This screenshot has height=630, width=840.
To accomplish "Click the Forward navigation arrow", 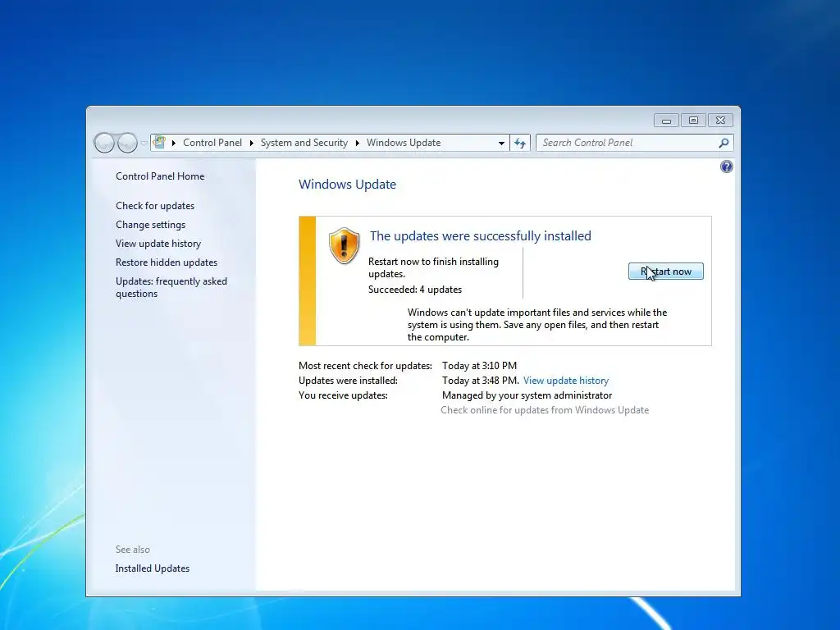I will click(127, 143).
